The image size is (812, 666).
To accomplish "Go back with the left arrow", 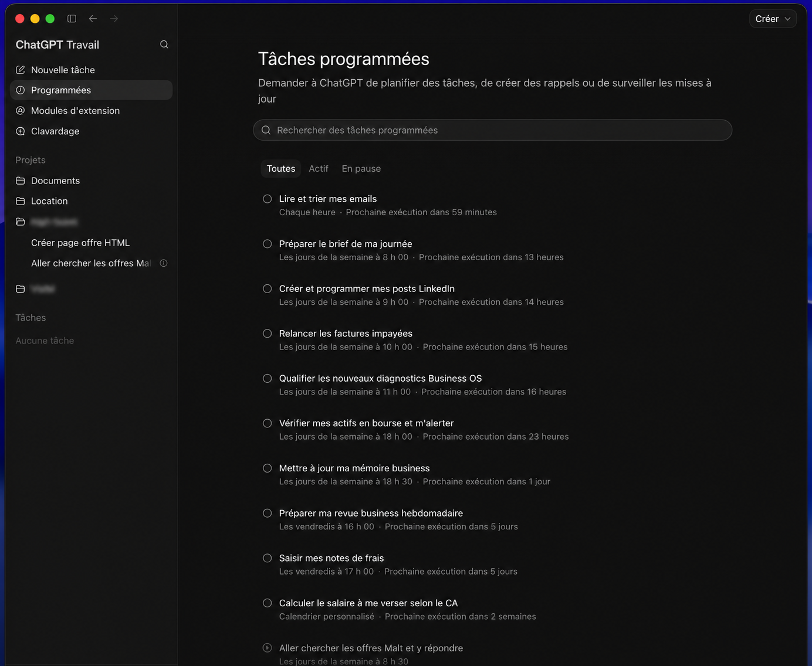I will pos(93,19).
